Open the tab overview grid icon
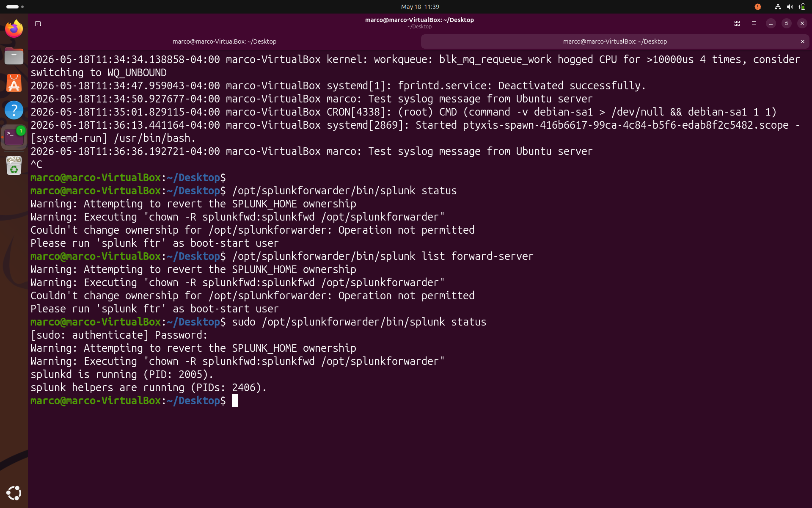This screenshot has height=508, width=812. click(737, 23)
